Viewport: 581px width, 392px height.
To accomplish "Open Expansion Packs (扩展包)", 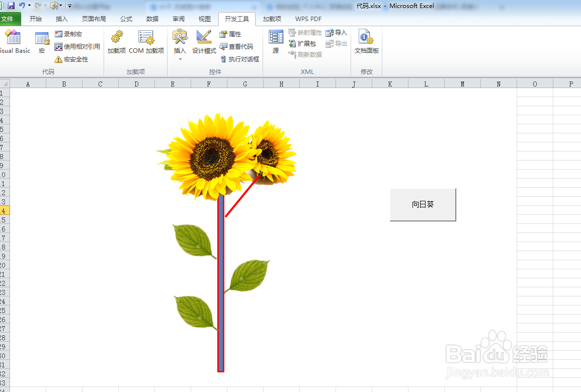I will point(302,44).
